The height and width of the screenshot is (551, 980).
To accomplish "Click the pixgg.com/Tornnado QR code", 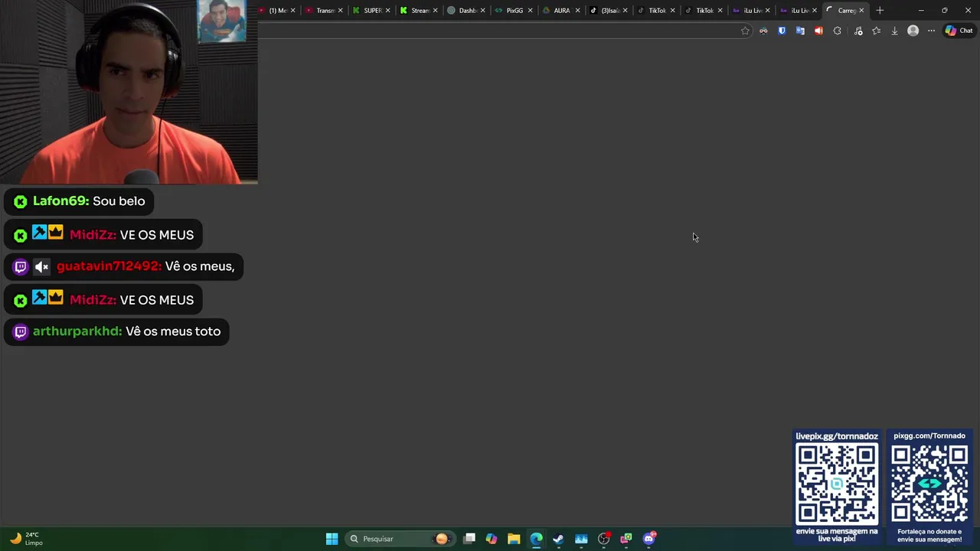I will [x=929, y=484].
